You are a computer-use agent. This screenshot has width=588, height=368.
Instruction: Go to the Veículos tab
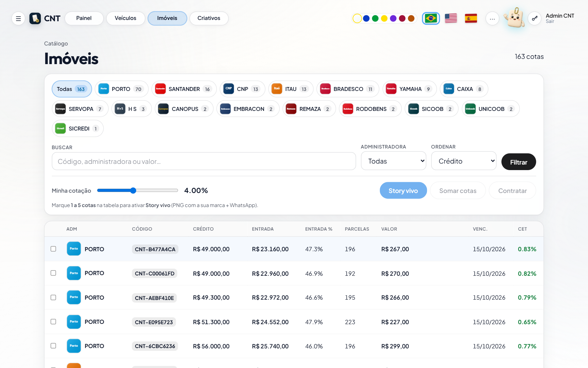coord(125,18)
